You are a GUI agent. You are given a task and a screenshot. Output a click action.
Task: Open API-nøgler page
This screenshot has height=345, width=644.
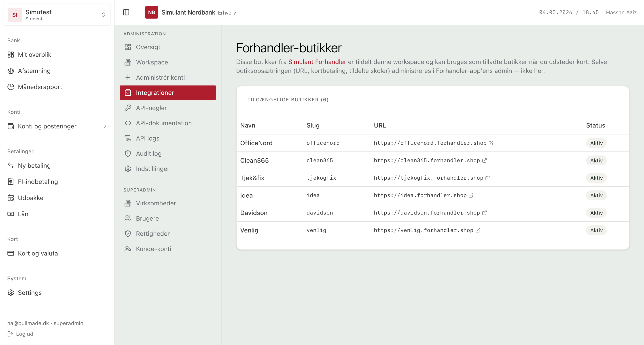point(168,108)
